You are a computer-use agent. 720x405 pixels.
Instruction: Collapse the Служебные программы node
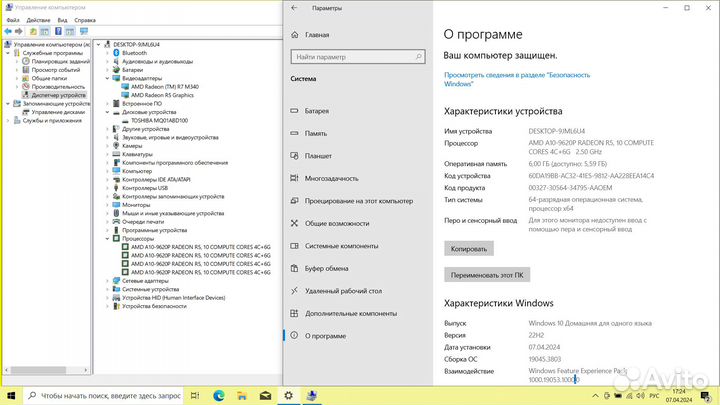click(7, 53)
